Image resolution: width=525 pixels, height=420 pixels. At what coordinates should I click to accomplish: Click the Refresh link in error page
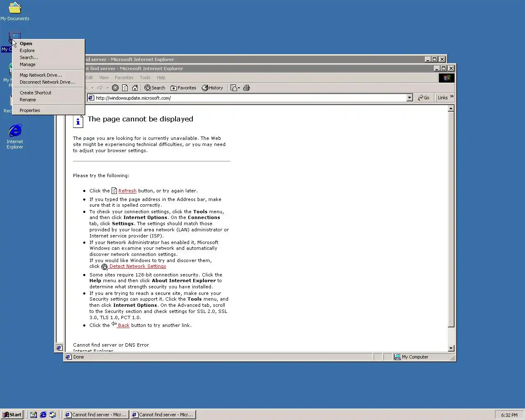[x=127, y=191]
